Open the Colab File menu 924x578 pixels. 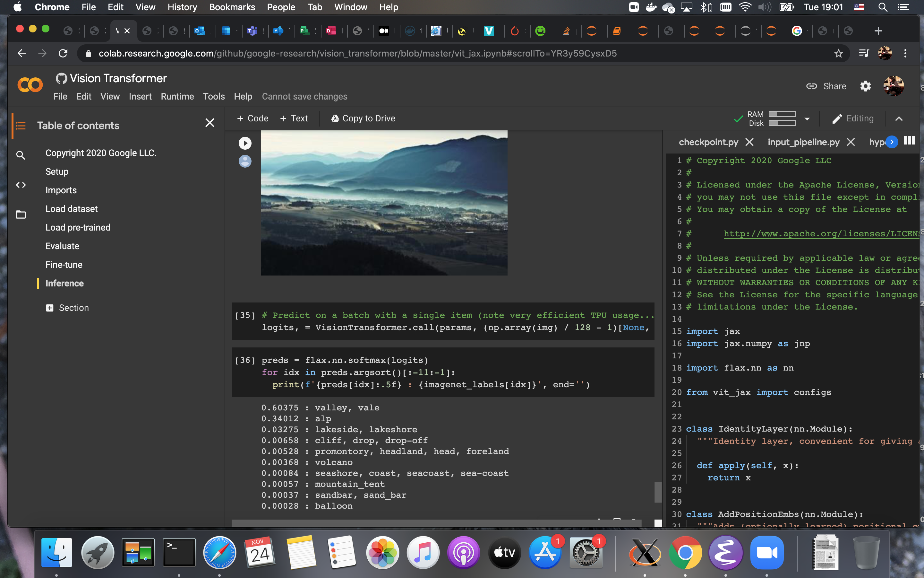pos(60,96)
